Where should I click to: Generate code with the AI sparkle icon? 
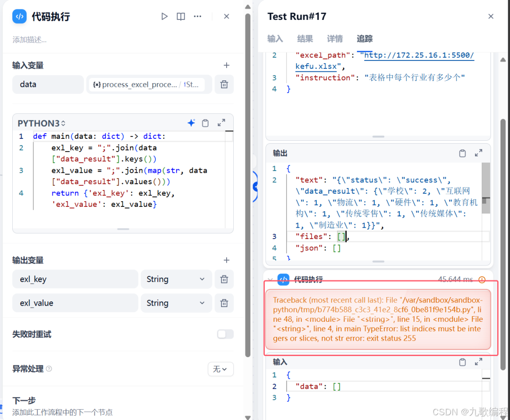pos(191,123)
